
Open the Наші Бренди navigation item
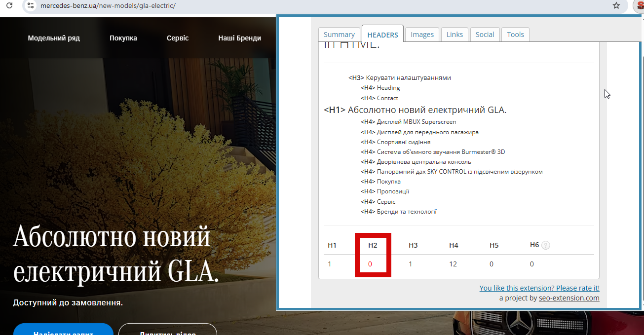coord(240,38)
